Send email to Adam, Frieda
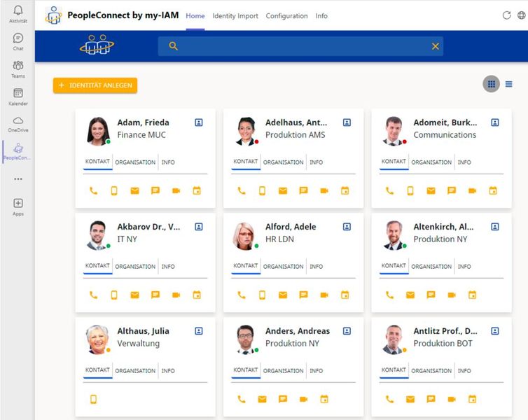Viewport: 528px width, 420px height. click(134, 191)
